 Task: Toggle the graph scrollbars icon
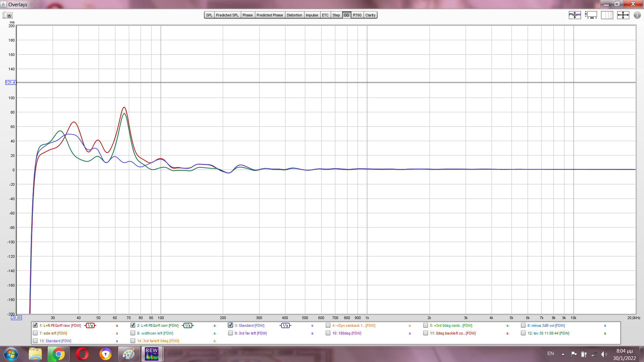tap(591, 15)
